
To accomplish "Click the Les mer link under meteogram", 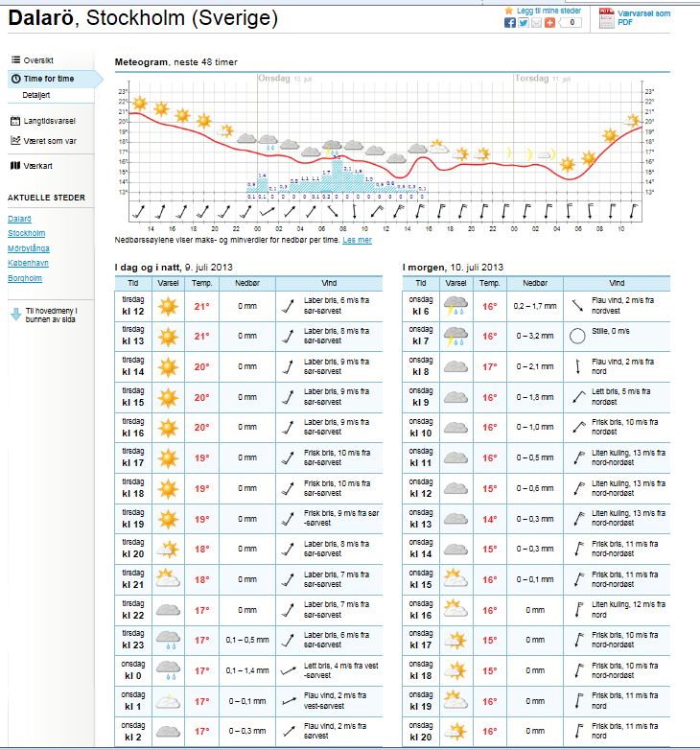I will pyautogui.click(x=357, y=240).
